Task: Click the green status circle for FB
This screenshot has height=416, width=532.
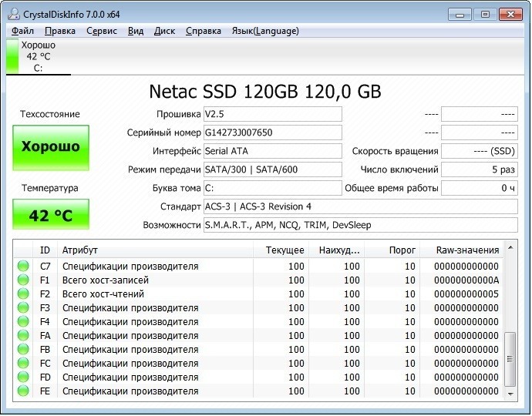Action: 23,350
